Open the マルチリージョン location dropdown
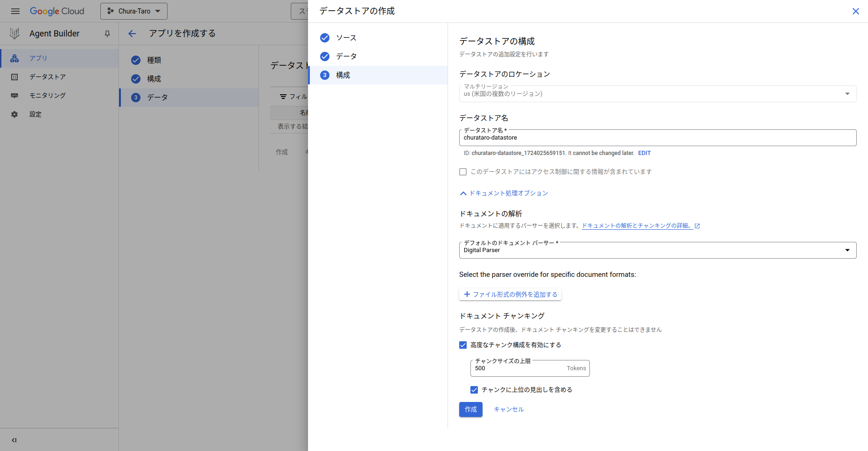 658,94
